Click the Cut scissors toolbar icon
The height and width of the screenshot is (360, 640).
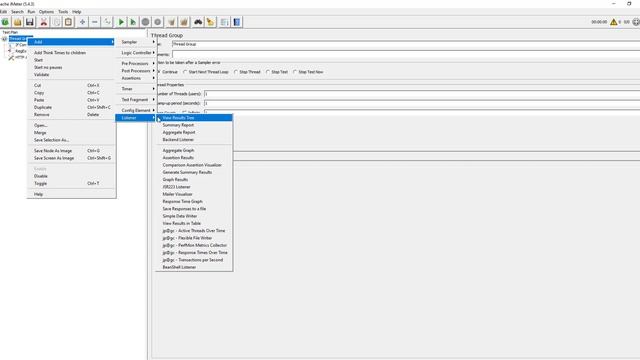pos(44,22)
